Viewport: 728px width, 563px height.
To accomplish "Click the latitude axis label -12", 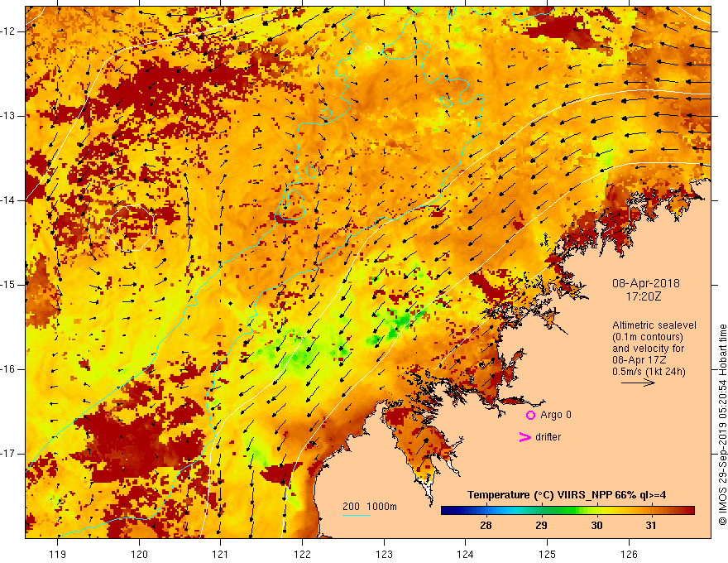I will 9,31.
